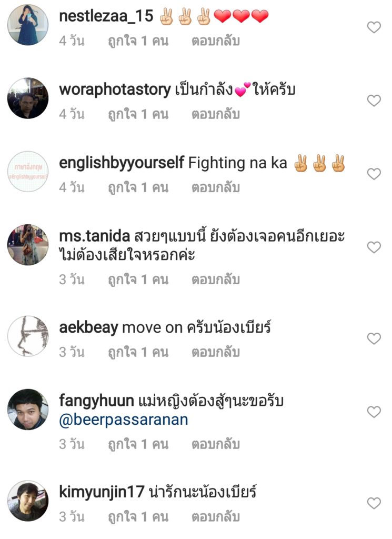View englishbyyourself profile photo

coord(28,171)
